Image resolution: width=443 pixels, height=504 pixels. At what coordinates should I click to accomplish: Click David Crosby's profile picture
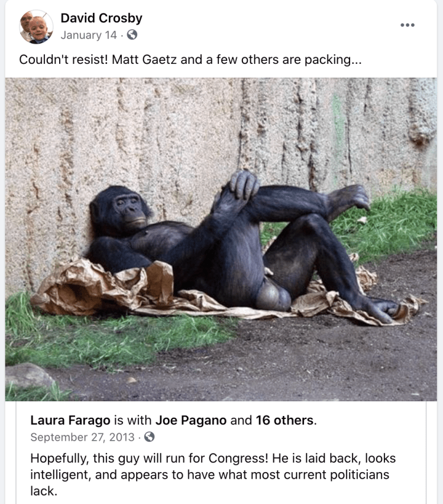point(36,27)
